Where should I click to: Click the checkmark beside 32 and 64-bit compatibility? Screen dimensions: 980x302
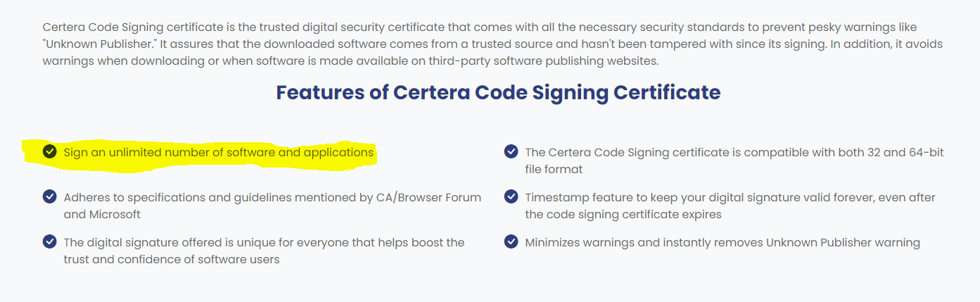[511, 151]
